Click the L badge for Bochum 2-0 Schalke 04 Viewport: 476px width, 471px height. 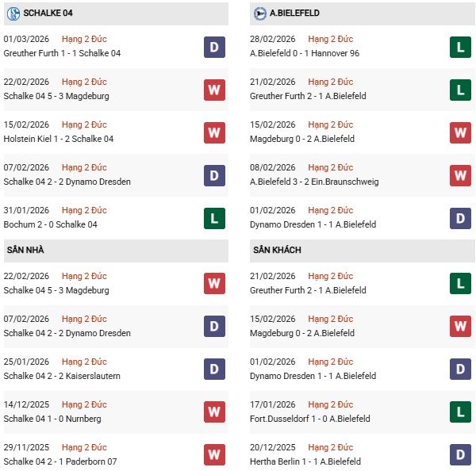pyautogui.click(x=214, y=218)
